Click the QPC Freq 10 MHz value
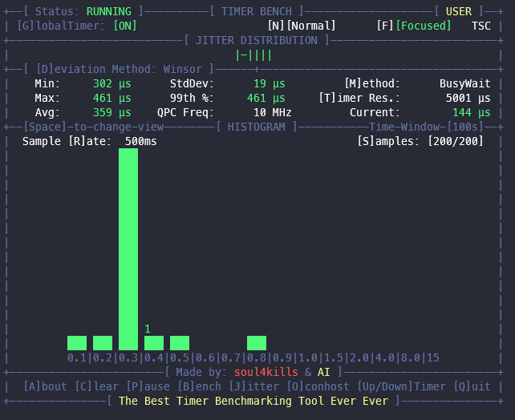515x420 pixels. (x=272, y=112)
